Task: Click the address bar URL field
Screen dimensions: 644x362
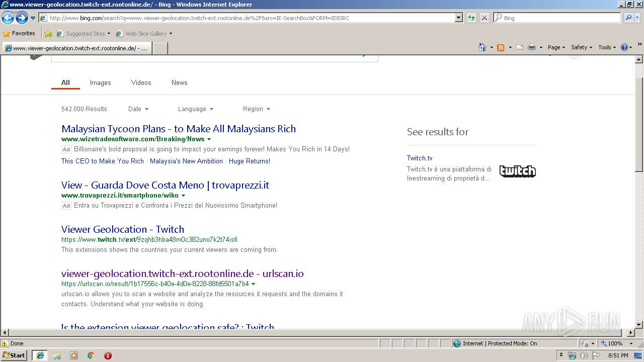Action: (247, 18)
